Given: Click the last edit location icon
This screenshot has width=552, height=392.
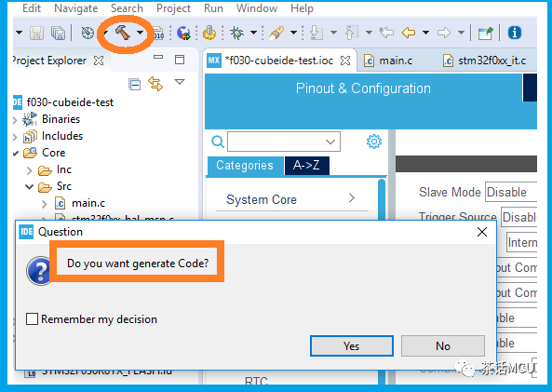Looking at the screenshot, I should (386, 33).
